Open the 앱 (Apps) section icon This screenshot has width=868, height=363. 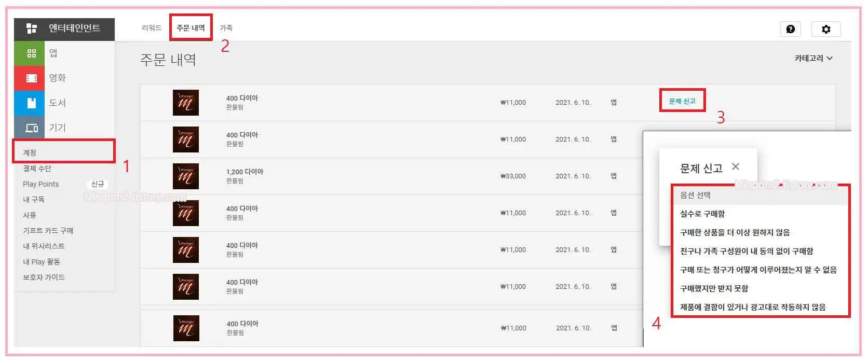click(32, 53)
